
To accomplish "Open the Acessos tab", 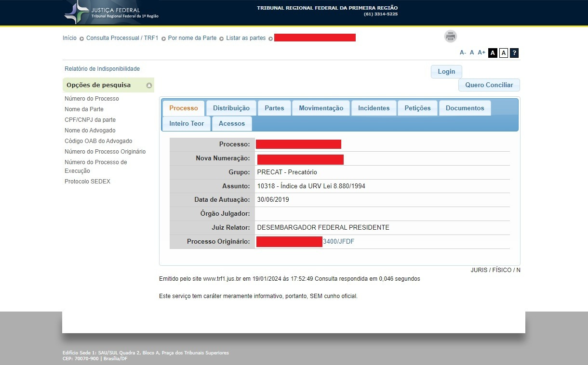I will click(x=232, y=124).
